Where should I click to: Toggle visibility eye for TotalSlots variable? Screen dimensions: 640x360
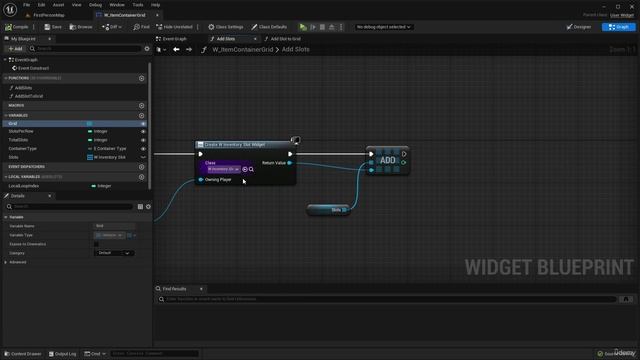click(143, 140)
